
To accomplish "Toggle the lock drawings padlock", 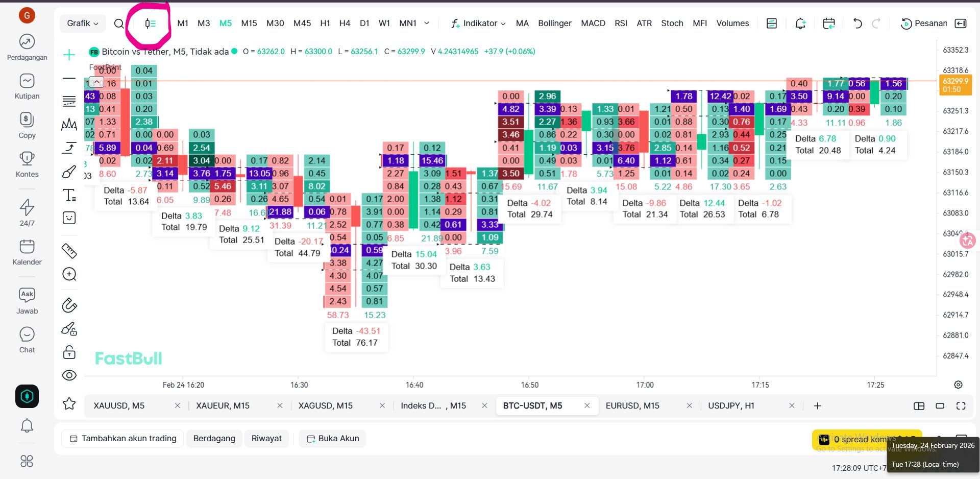I will click(x=69, y=352).
